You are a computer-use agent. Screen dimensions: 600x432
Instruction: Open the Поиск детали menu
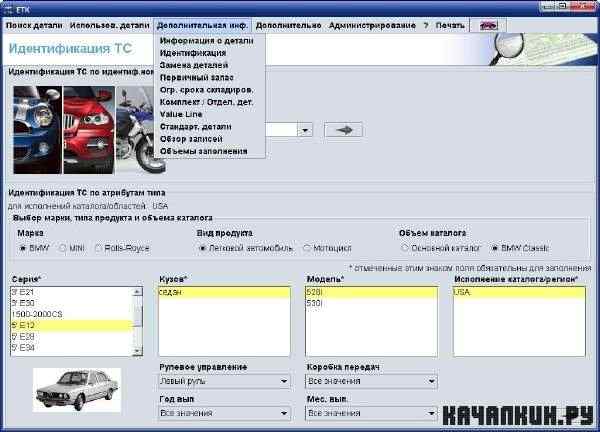click(34, 25)
